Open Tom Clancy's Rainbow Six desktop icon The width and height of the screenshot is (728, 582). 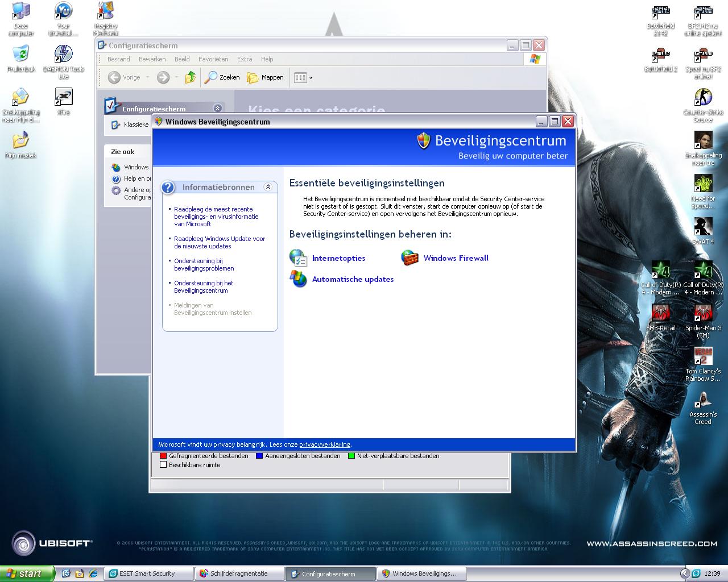[x=704, y=364]
